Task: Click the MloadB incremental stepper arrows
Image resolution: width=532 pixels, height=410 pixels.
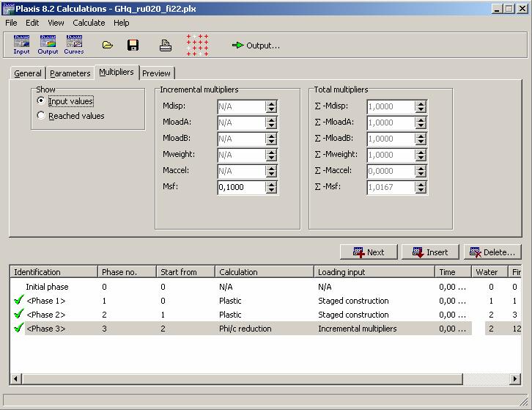Action: [271, 139]
